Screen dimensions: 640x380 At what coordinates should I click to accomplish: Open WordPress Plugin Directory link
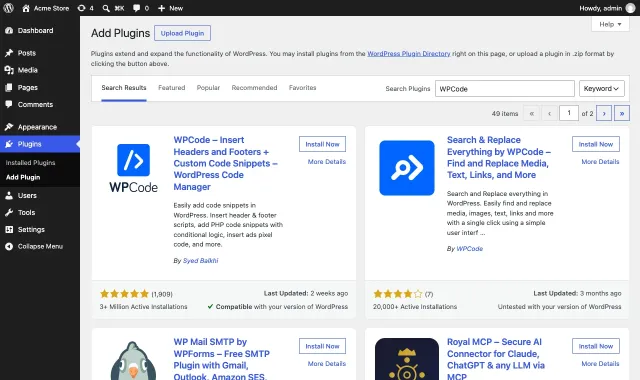[409, 53]
